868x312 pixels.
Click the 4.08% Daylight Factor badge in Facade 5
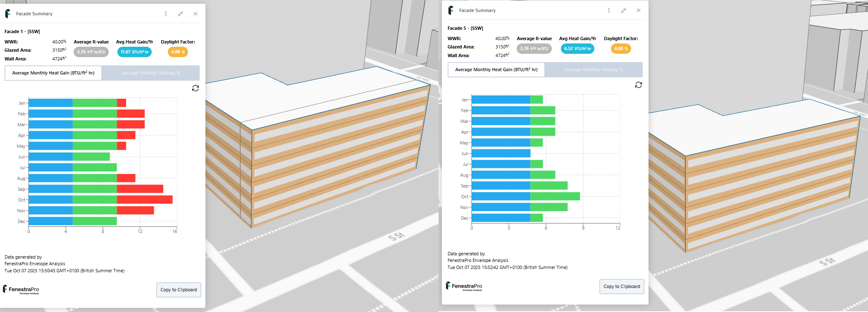621,48
